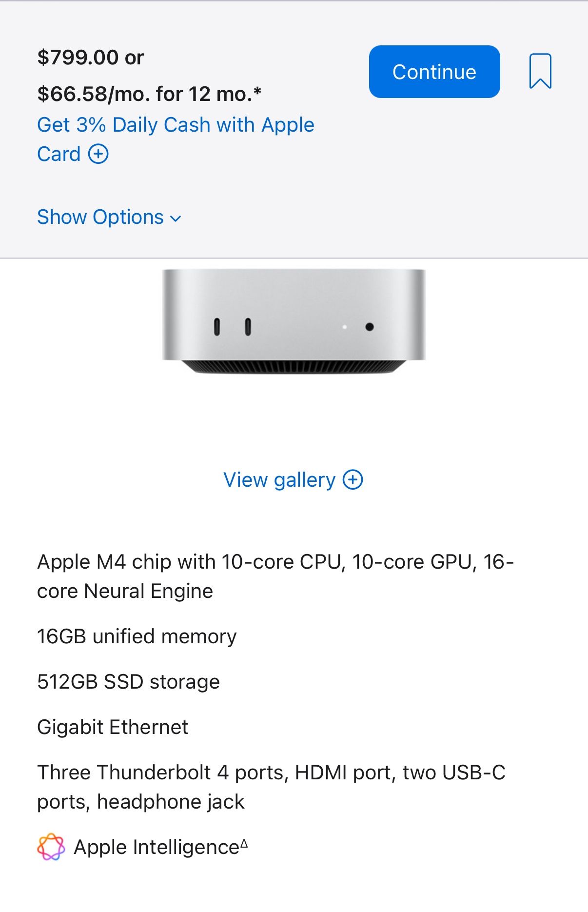Screen dimensions: 588x912
Task: Click the footnote triangle after Apple Intelligence
Action: coord(244,843)
